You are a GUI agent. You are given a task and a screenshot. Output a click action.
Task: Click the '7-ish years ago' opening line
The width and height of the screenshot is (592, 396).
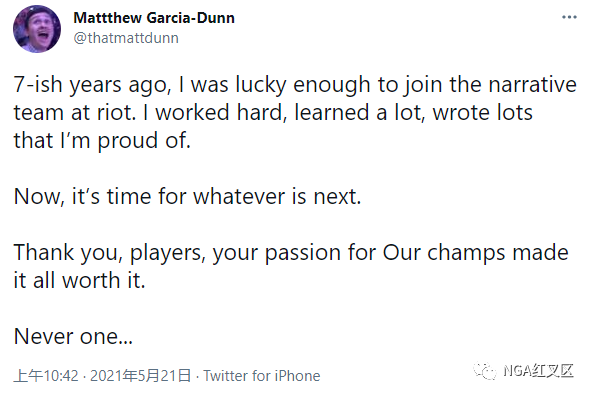[92, 84]
